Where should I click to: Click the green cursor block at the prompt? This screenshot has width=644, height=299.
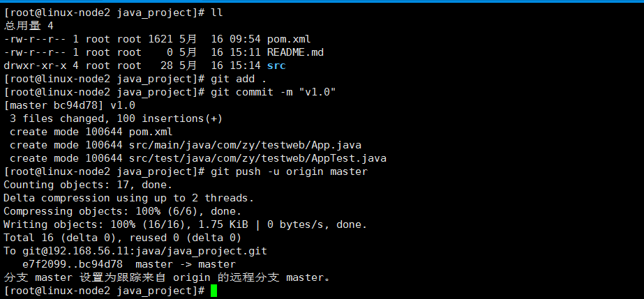(x=214, y=291)
